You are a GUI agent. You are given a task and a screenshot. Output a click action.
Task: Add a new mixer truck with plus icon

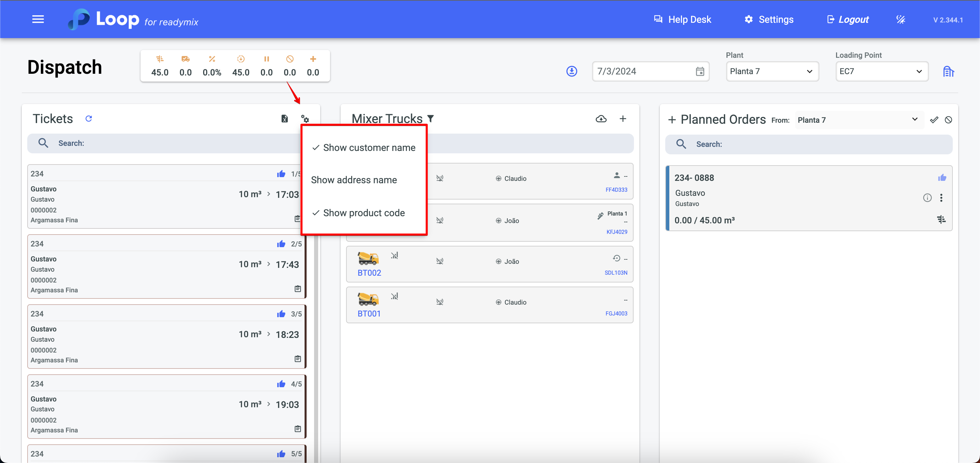[x=623, y=119]
